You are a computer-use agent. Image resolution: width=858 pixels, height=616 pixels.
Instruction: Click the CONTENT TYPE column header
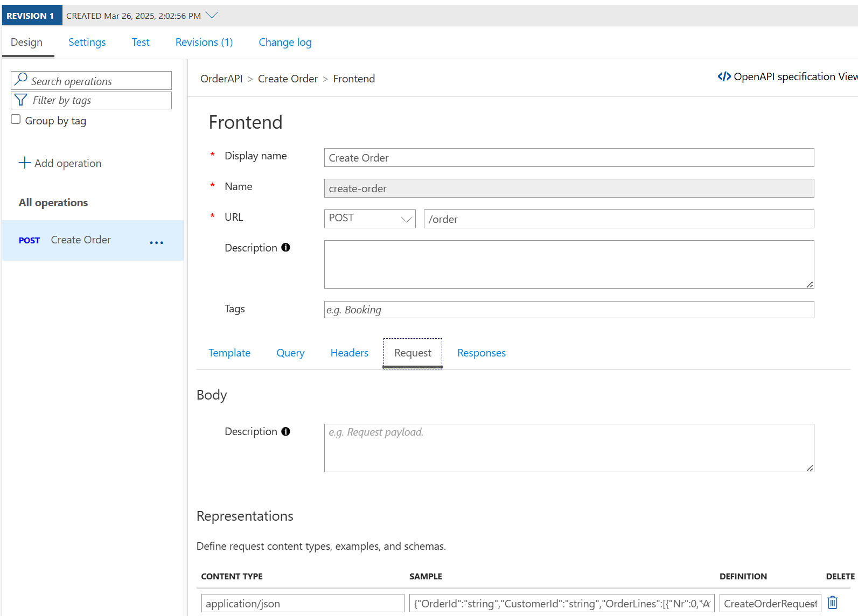232,576
